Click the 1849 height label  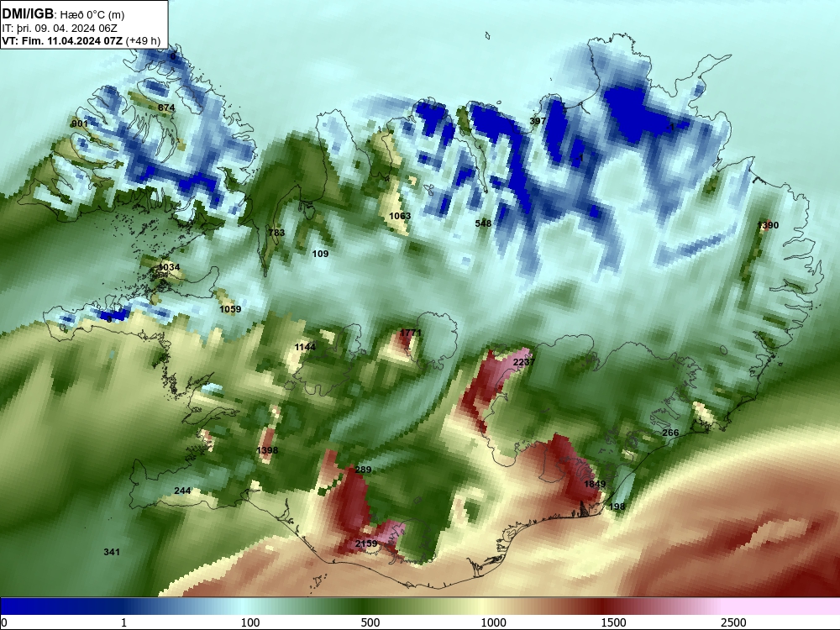click(595, 484)
